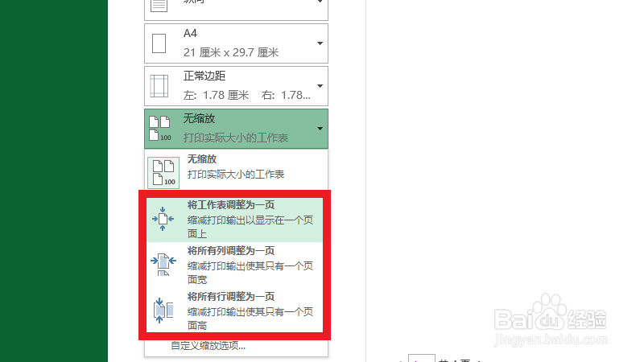
Task: Click the fit all rows icon
Action: [163, 311]
